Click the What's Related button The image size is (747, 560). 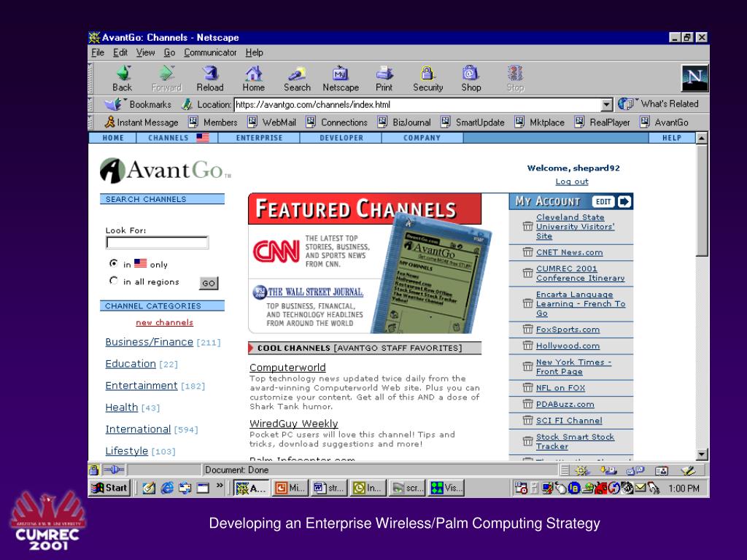coord(659,104)
